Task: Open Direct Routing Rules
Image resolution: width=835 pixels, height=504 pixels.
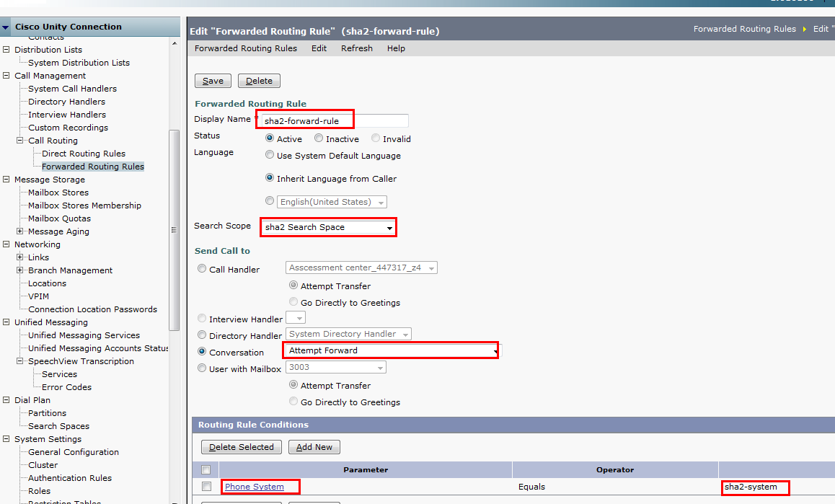Action: click(84, 154)
